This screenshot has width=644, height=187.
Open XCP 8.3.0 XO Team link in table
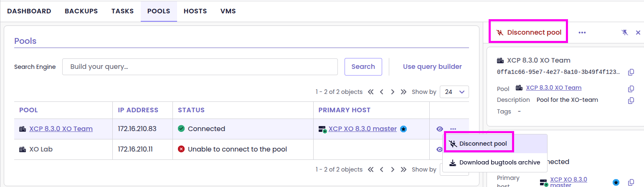61,129
